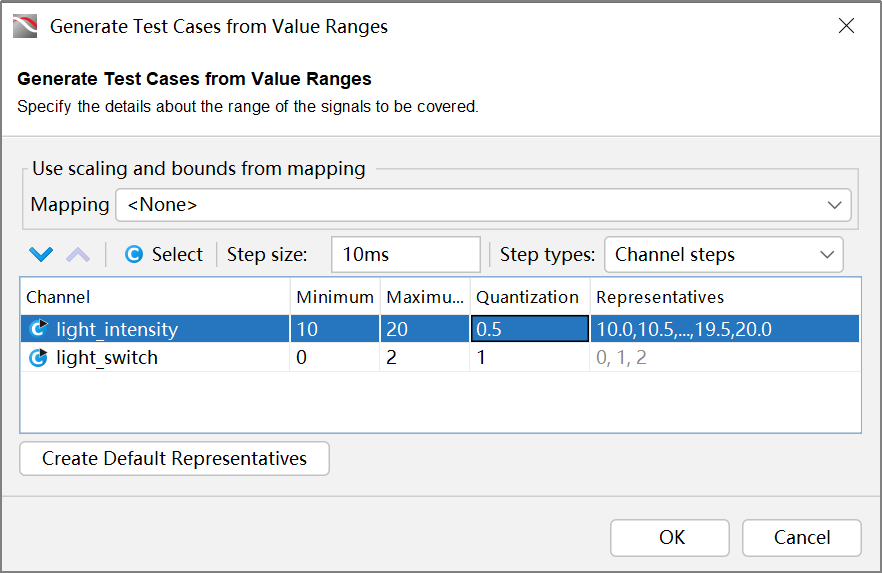Edit the Quantization value 0.5

(528, 329)
